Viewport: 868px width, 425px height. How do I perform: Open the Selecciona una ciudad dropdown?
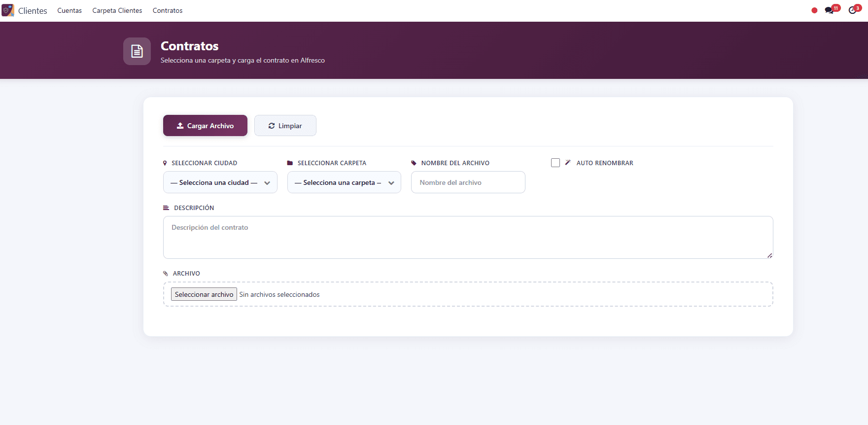tap(220, 182)
